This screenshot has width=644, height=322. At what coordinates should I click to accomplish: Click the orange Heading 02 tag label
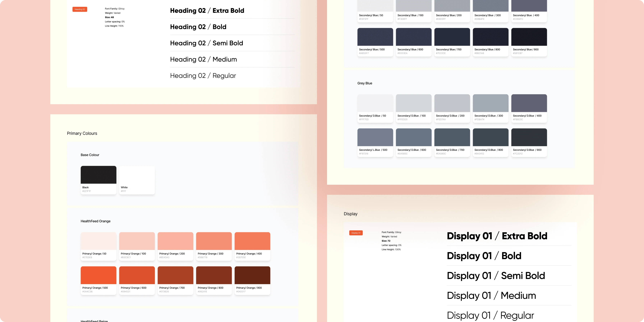click(79, 9)
